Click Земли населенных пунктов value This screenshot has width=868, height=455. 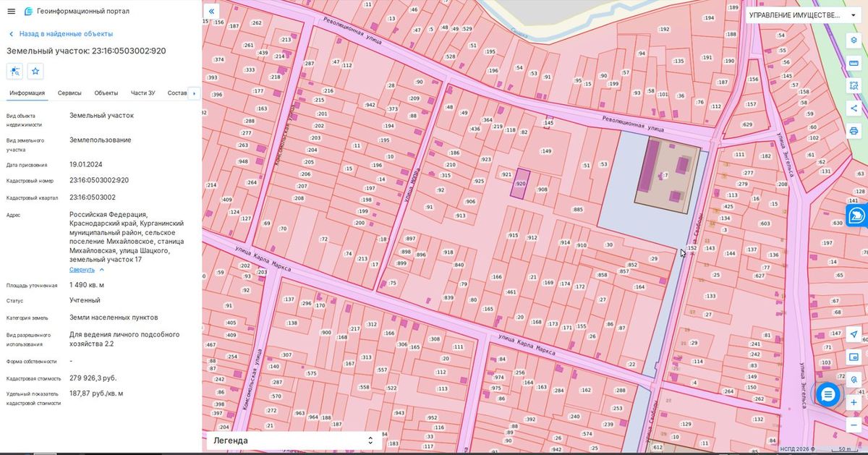(x=114, y=318)
